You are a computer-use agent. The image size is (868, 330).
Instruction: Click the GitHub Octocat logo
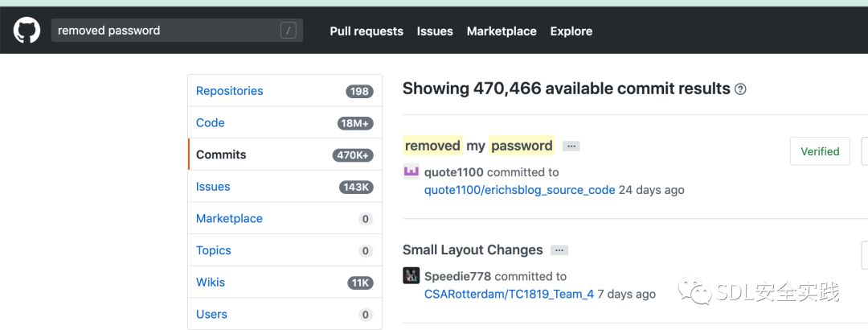click(x=27, y=31)
